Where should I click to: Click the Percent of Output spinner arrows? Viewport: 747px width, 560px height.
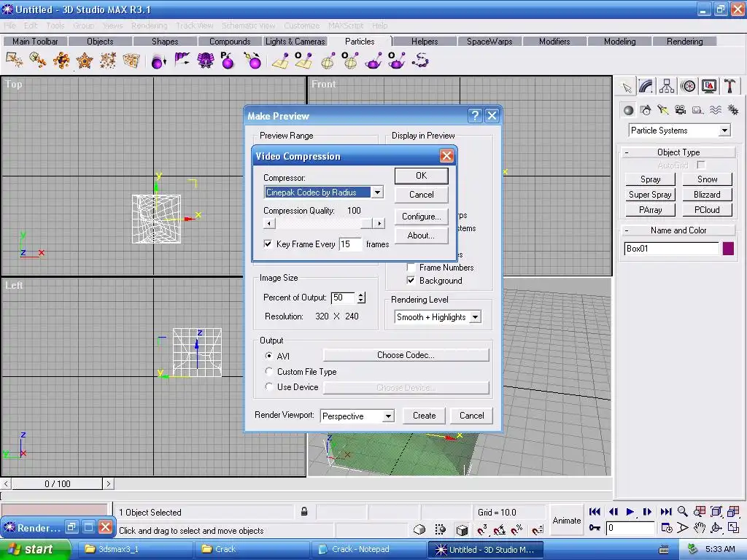361,297
